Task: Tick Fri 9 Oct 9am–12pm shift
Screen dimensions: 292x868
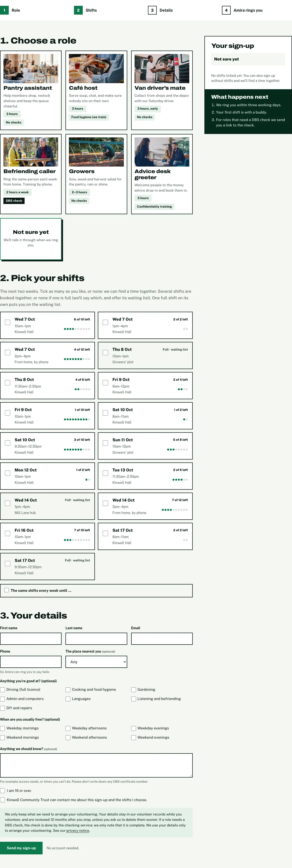Action: click(x=105, y=383)
